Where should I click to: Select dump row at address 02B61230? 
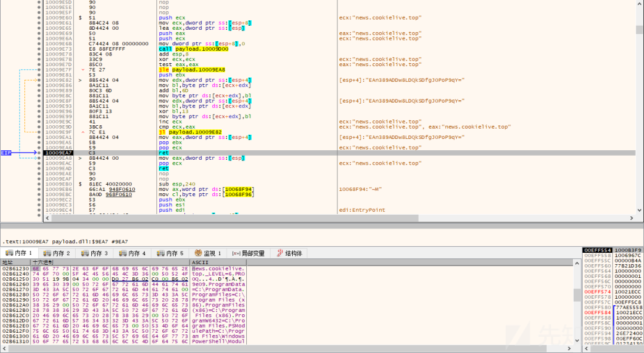click(x=123, y=269)
